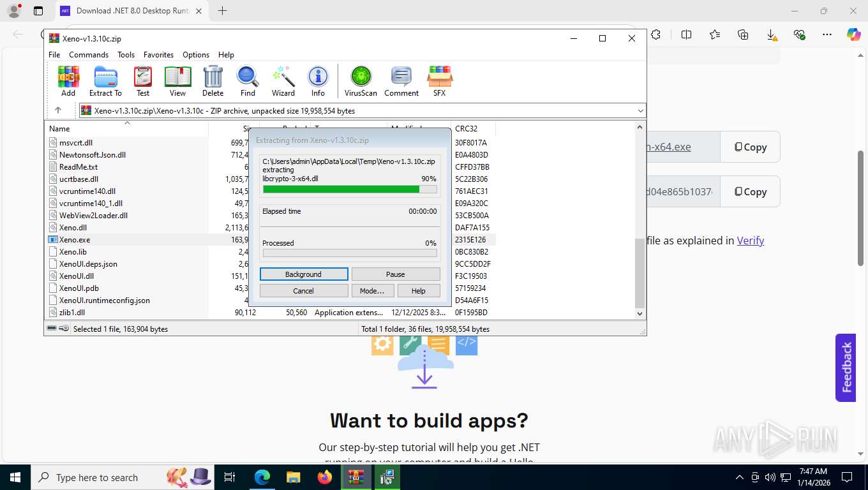The image size is (868, 490).
Task: Click the View file icon
Action: coord(177,81)
